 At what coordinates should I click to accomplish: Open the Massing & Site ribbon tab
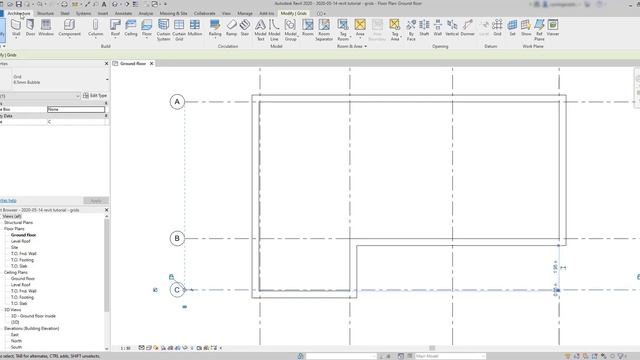click(x=173, y=13)
